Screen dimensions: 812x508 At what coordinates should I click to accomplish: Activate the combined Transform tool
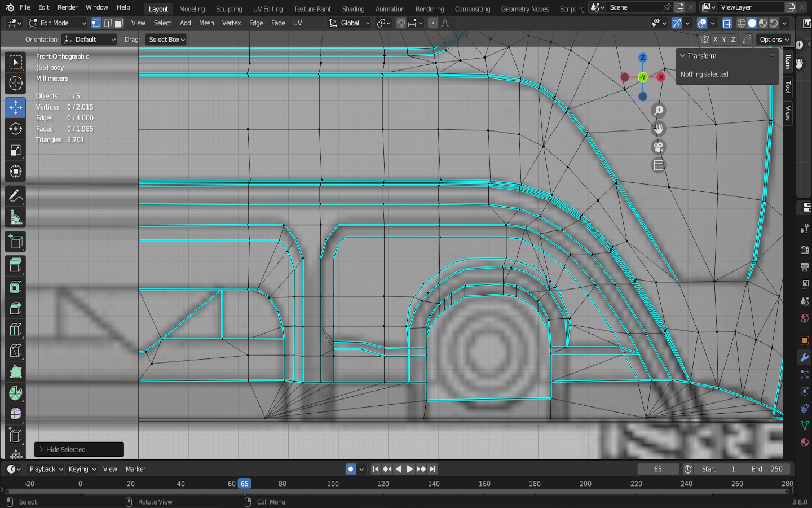point(16,172)
